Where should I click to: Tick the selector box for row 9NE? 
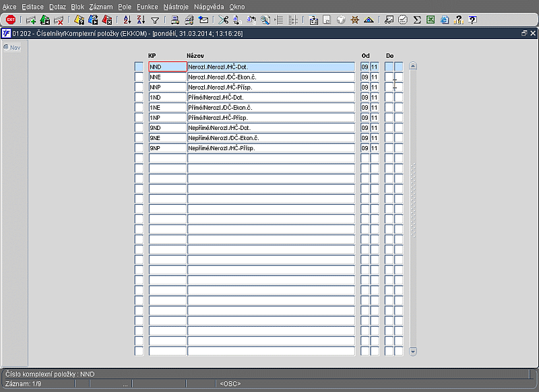click(x=139, y=138)
